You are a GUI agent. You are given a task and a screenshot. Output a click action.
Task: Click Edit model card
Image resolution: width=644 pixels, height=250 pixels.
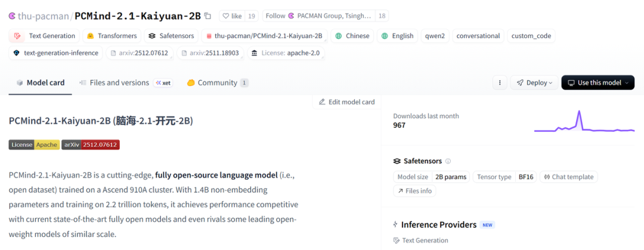point(347,102)
